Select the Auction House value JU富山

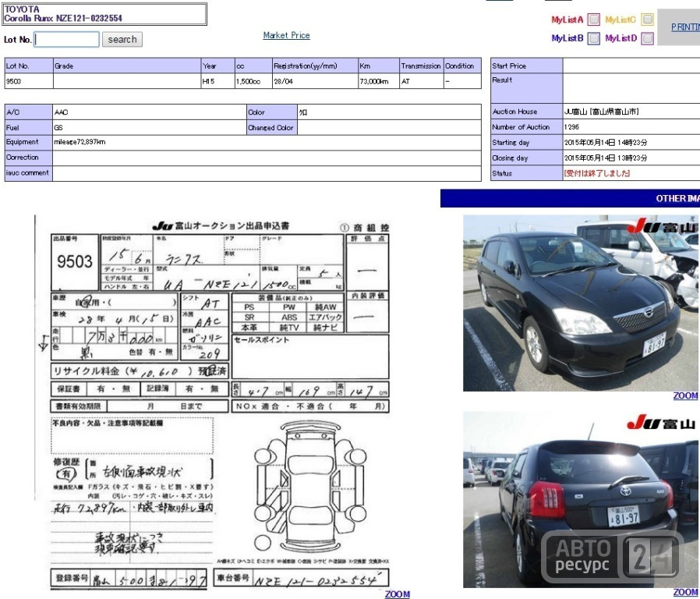pyautogui.click(x=601, y=112)
